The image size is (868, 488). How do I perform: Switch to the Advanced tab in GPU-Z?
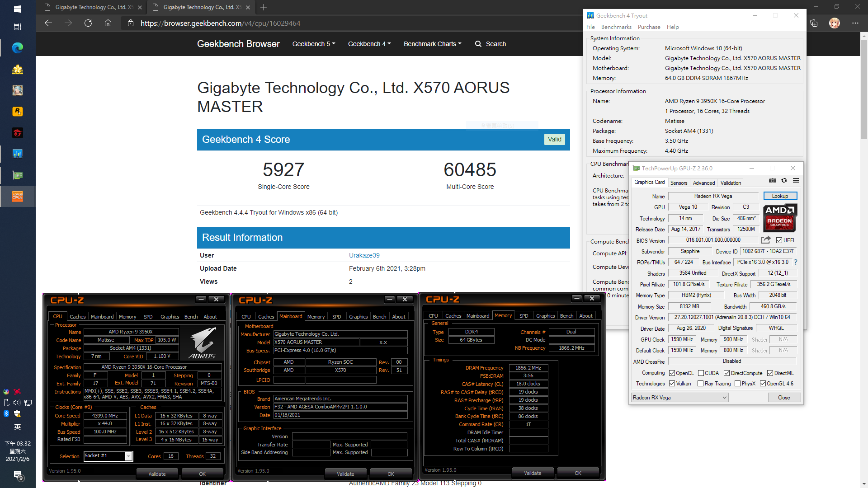click(704, 183)
